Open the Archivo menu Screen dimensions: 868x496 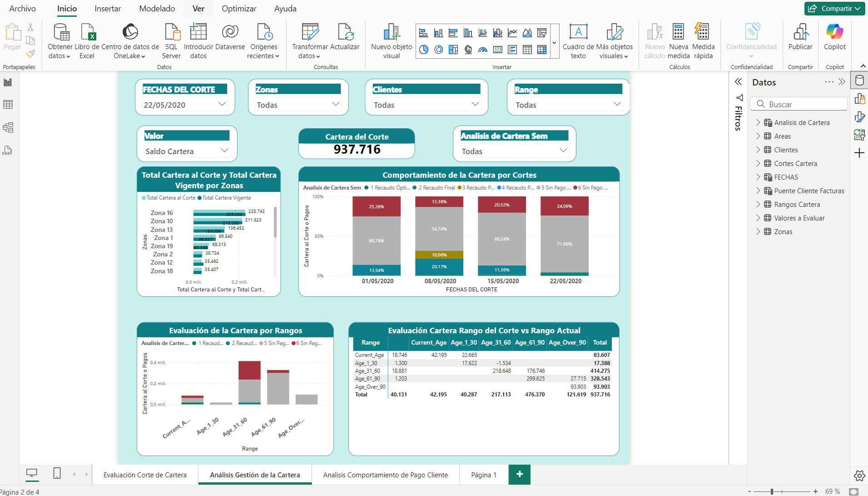[22, 9]
